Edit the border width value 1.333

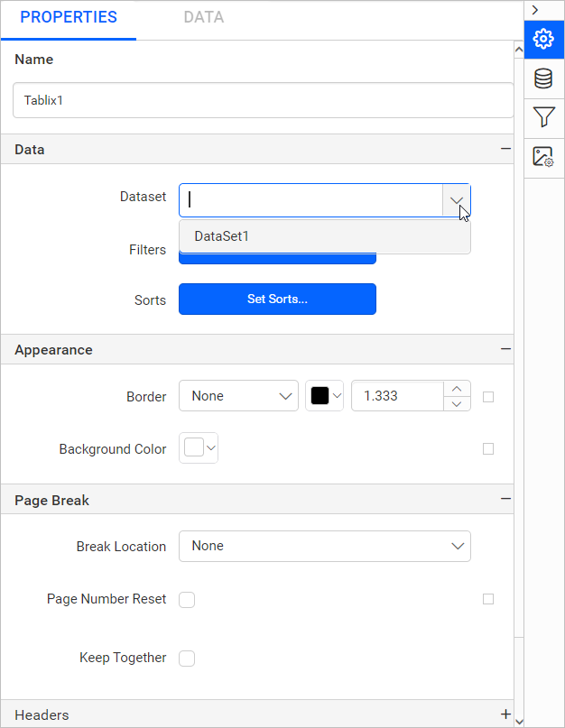(398, 396)
